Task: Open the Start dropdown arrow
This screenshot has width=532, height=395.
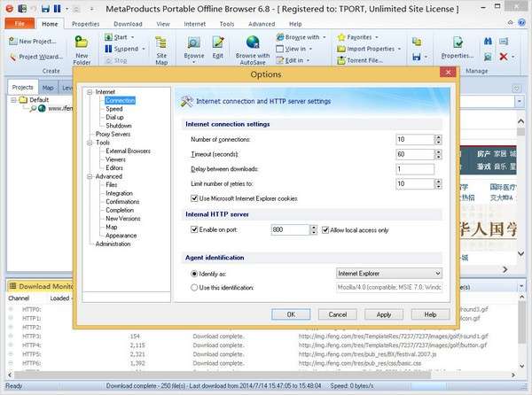Action: tap(133, 37)
